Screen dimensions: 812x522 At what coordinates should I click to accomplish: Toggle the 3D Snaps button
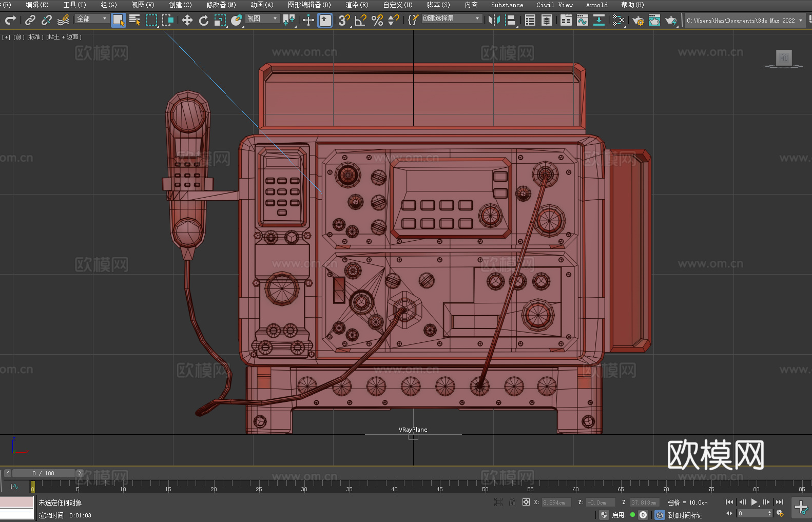[344, 20]
